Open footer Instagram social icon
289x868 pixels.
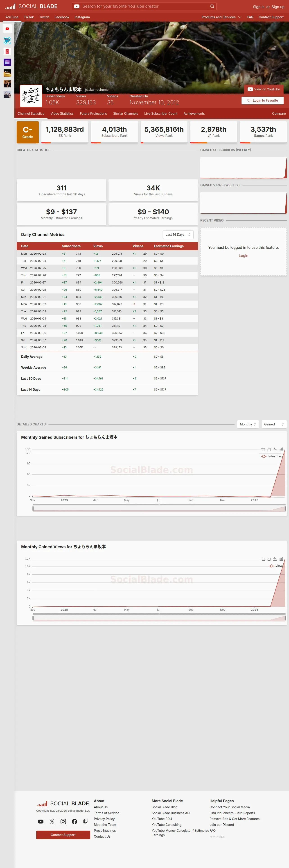pyautogui.click(x=63, y=822)
